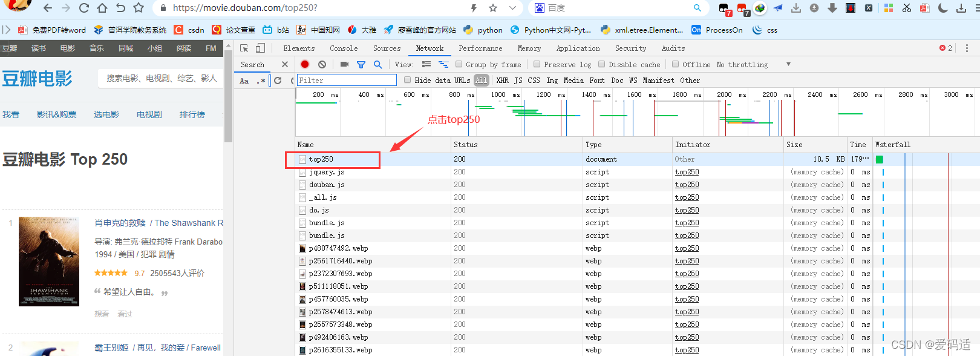Open 读书 in Douban top navigation
Screen dimensions: 980x356
(x=39, y=48)
